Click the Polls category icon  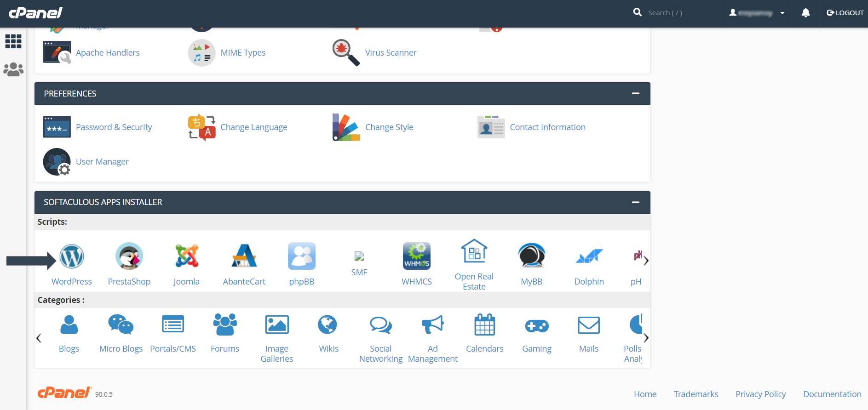pos(635,325)
